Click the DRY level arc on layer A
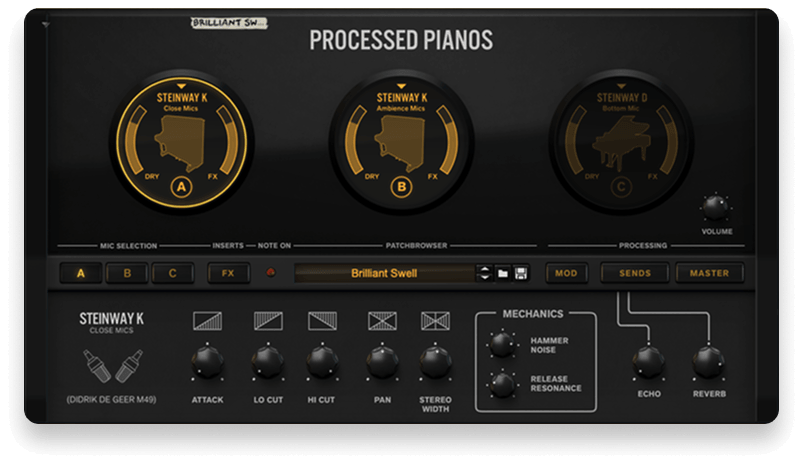 [134, 140]
